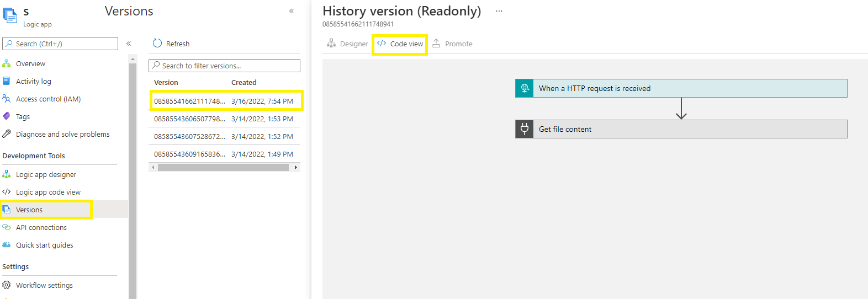Sort by the Version column header

(166, 82)
